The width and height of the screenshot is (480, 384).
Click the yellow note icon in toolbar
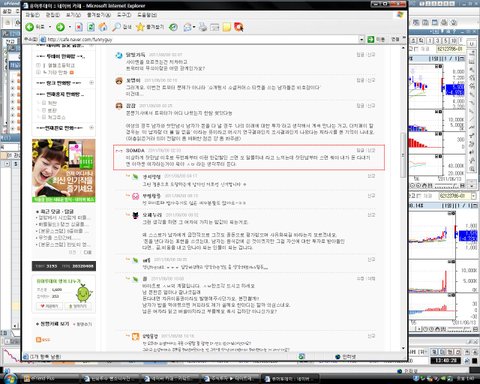pos(227,27)
